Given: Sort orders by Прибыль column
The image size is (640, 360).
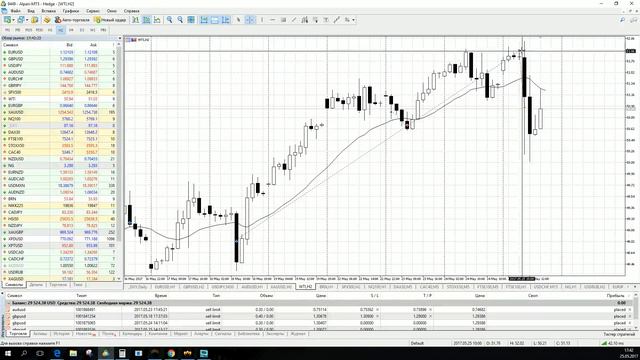Looking at the screenshot, I should pyautogui.click(x=616, y=296).
